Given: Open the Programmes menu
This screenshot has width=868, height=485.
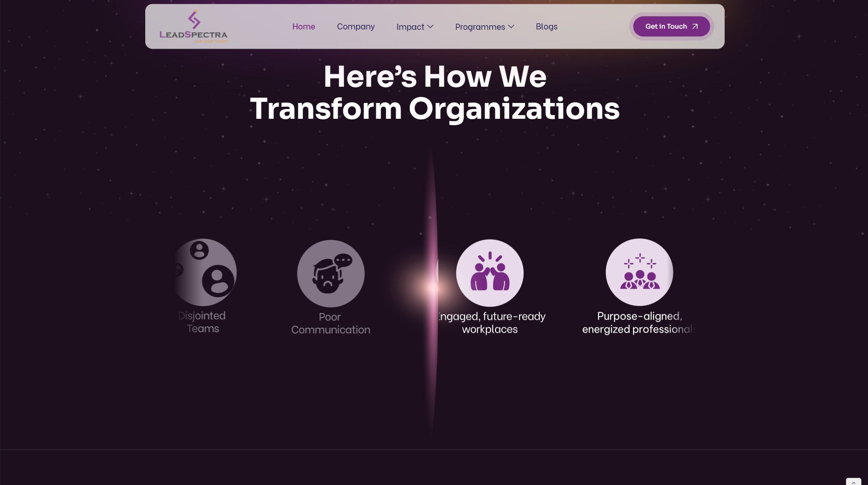Looking at the screenshot, I should (x=480, y=27).
